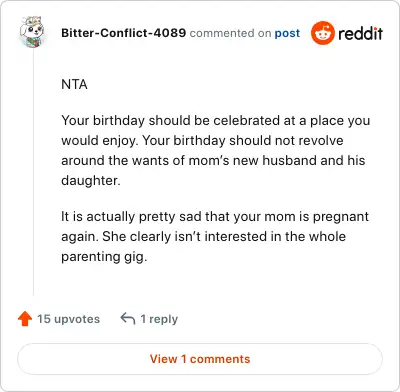Follow the blue "post" link

pos(287,33)
